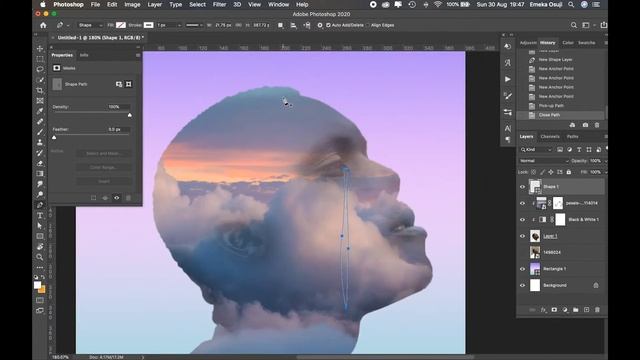
Task: Open path operations in options bar
Action: click(280, 25)
